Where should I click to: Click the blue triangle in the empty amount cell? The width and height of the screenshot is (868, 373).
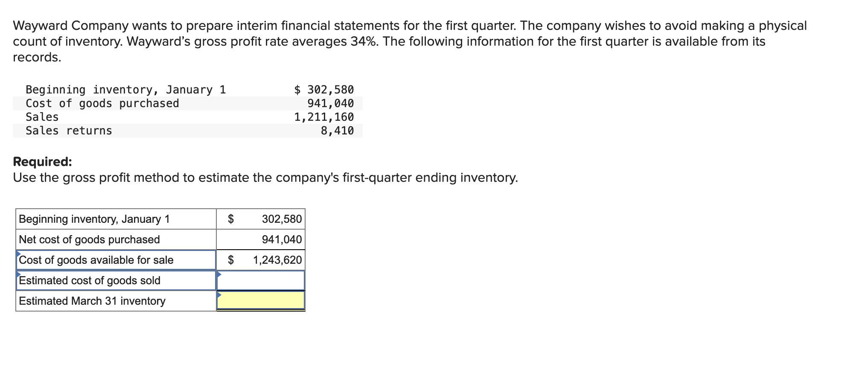coord(219,274)
